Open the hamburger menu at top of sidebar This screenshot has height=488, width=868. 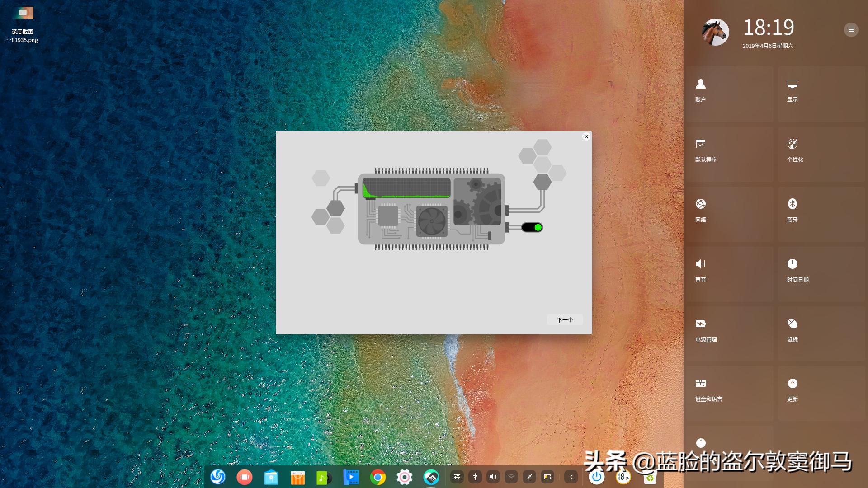click(x=851, y=30)
